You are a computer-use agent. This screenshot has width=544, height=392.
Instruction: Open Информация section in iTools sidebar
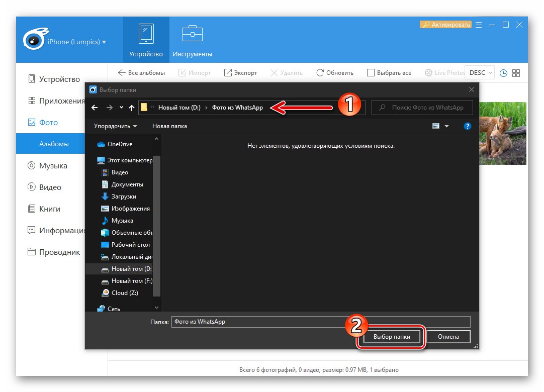(56, 230)
